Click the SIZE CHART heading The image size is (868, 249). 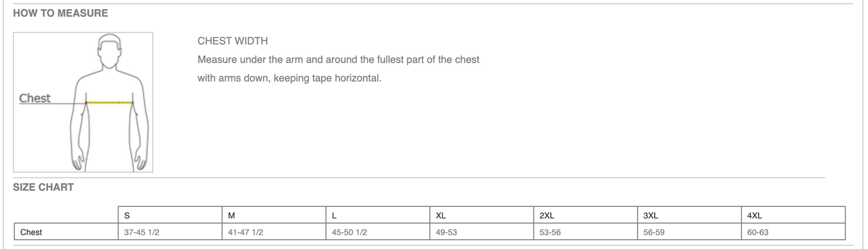(43, 187)
